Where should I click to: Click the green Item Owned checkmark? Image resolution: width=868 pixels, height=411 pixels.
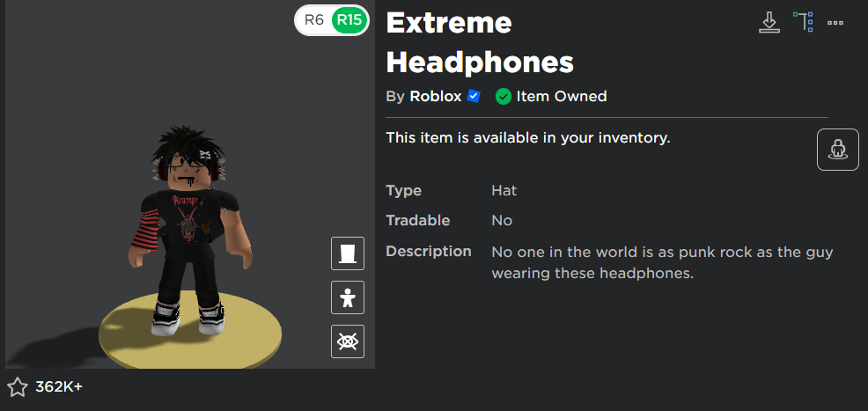point(504,97)
